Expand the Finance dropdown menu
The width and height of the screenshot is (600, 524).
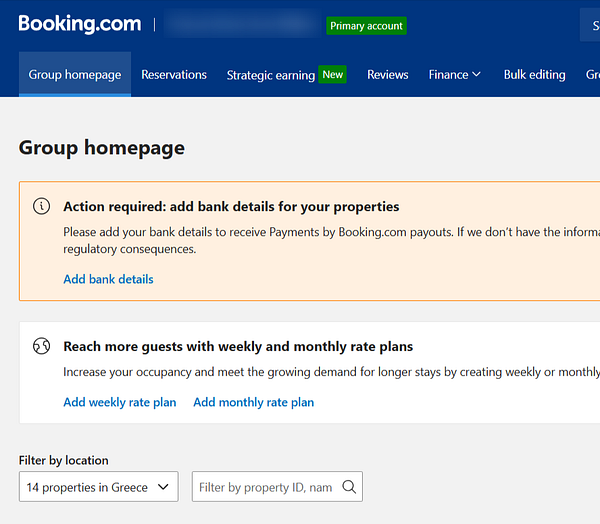click(455, 75)
